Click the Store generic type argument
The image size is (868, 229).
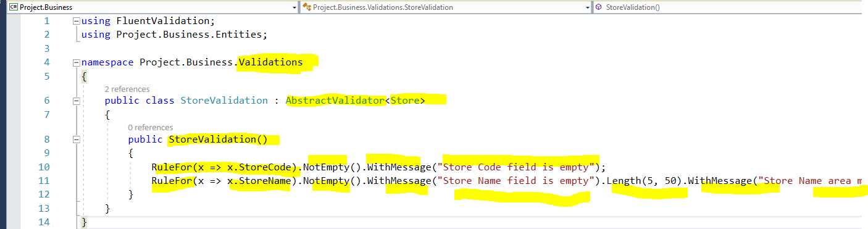(x=404, y=101)
